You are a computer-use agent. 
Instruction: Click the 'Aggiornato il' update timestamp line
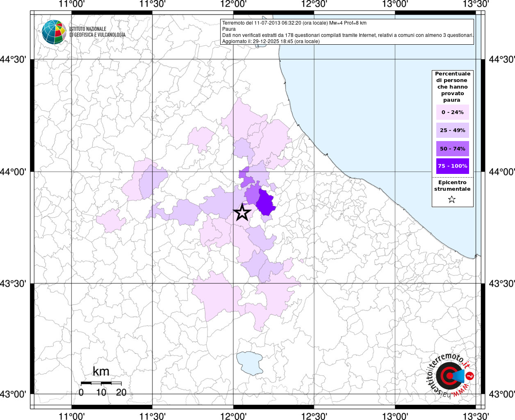coord(271,41)
